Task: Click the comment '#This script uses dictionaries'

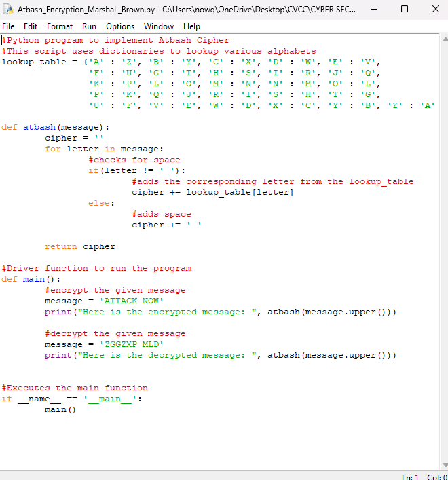Action: pyautogui.click(x=83, y=51)
